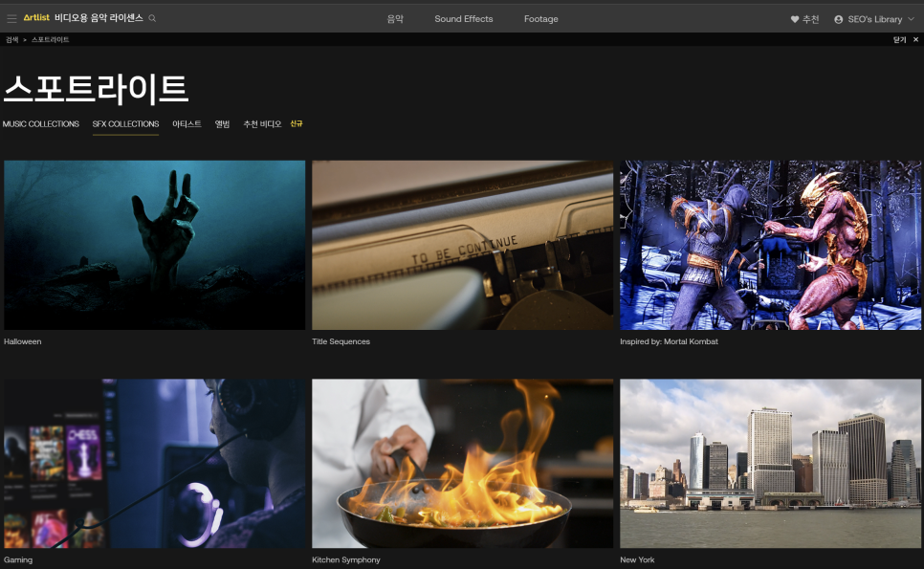
Task: Open the New York skyline thumbnail
Action: click(770, 464)
